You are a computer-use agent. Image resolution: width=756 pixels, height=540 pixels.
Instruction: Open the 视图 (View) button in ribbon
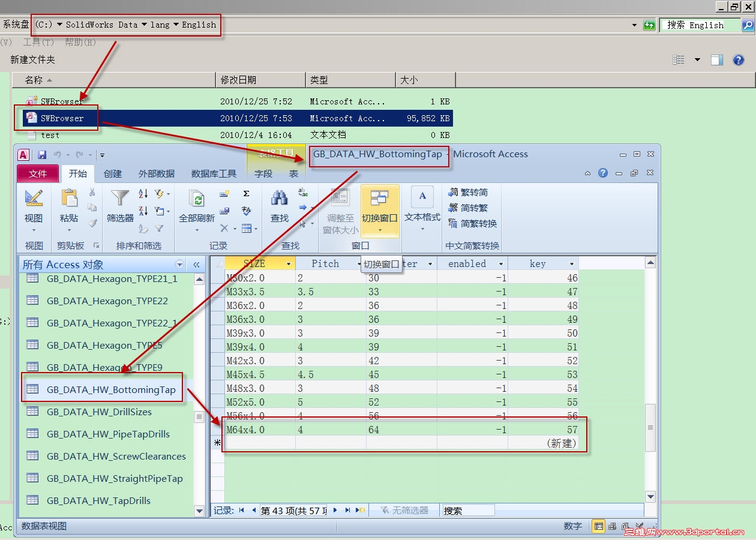[x=34, y=211]
